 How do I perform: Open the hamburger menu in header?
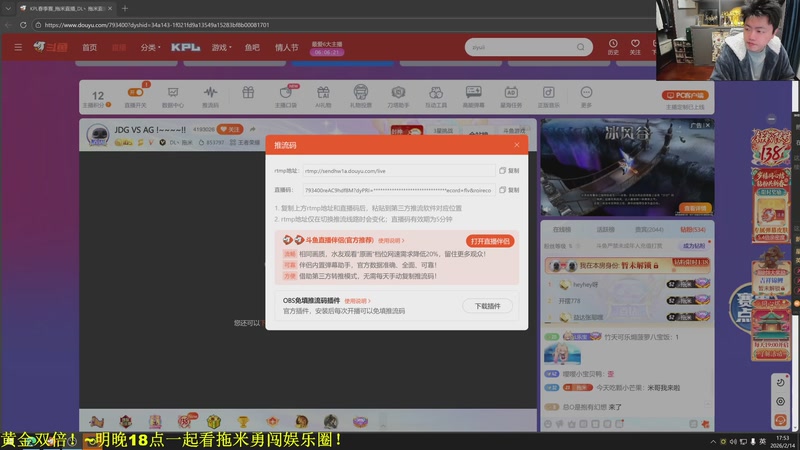point(18,47)
